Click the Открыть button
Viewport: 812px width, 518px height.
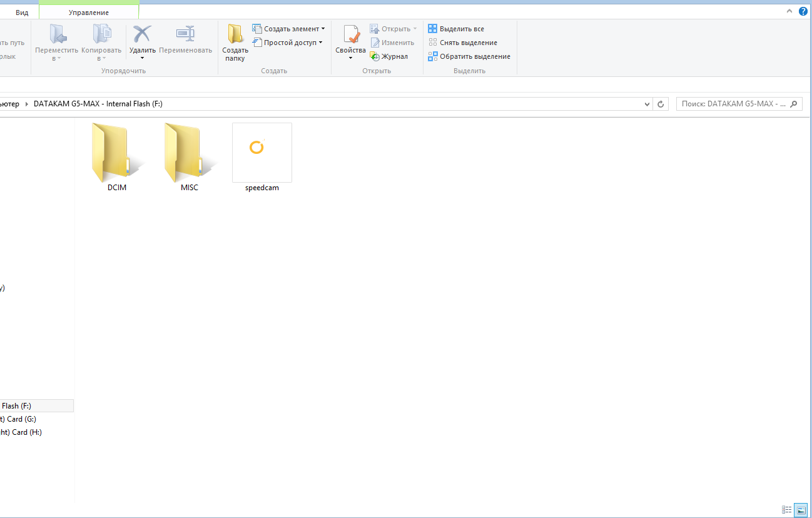pos(390,29)
